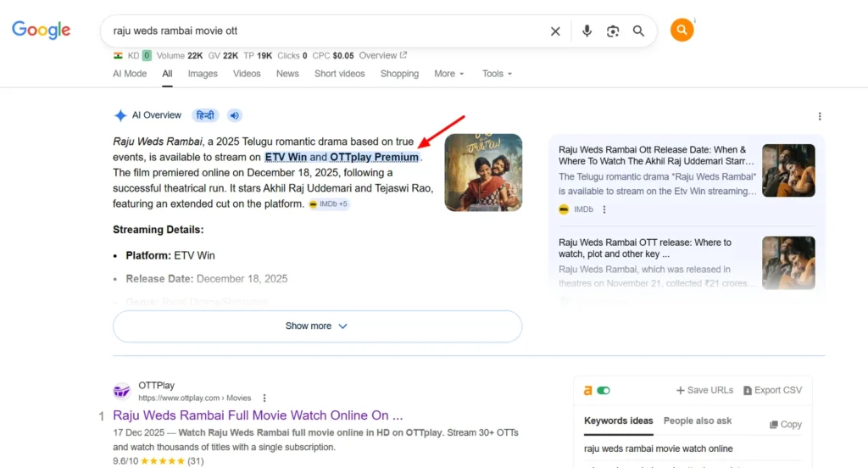Click the CPC $0.05 metric
This screenshot has width=868, height=468.
coord(332,55)
